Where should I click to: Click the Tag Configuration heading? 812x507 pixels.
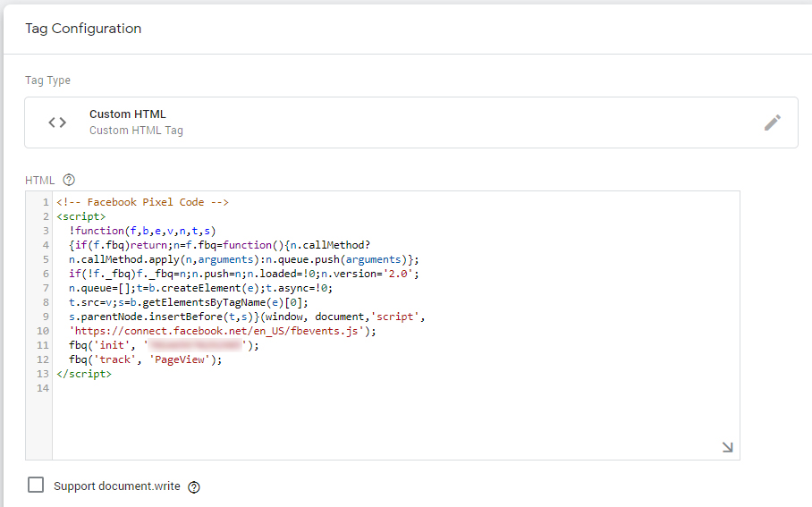point(83,29)
